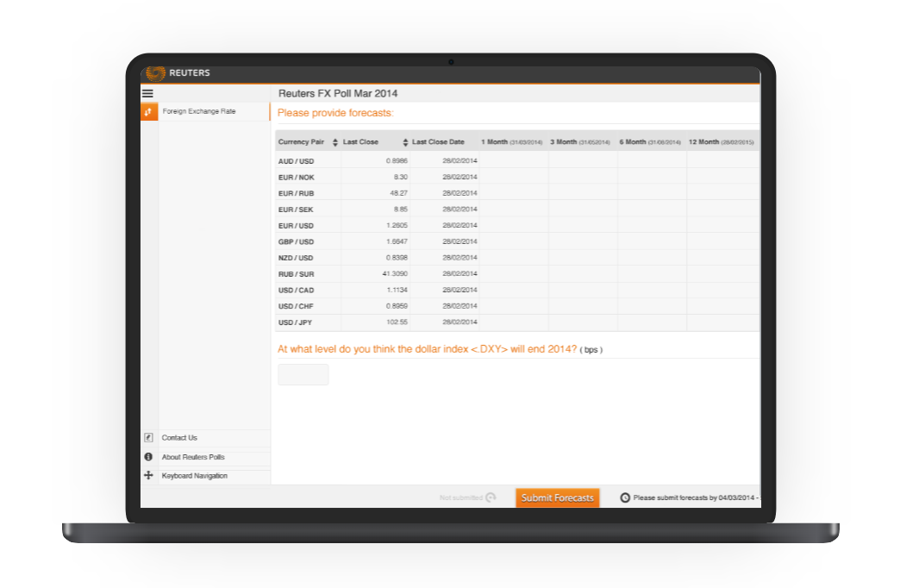Screen dimensions: 900x588
Task: Click the EUR / NOK 12 Month forecast cell
Action: 723,177
